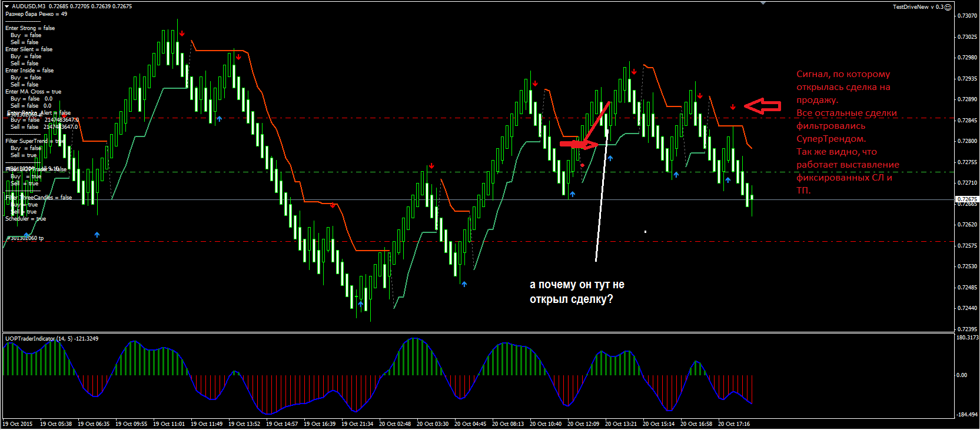Click the 0.72845 price scale value
Screen dimensions: 980x430
pos(968,121)
